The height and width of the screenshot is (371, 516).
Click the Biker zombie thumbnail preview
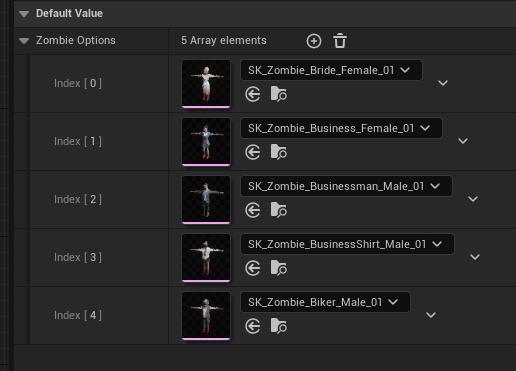[x=206, y=316]
